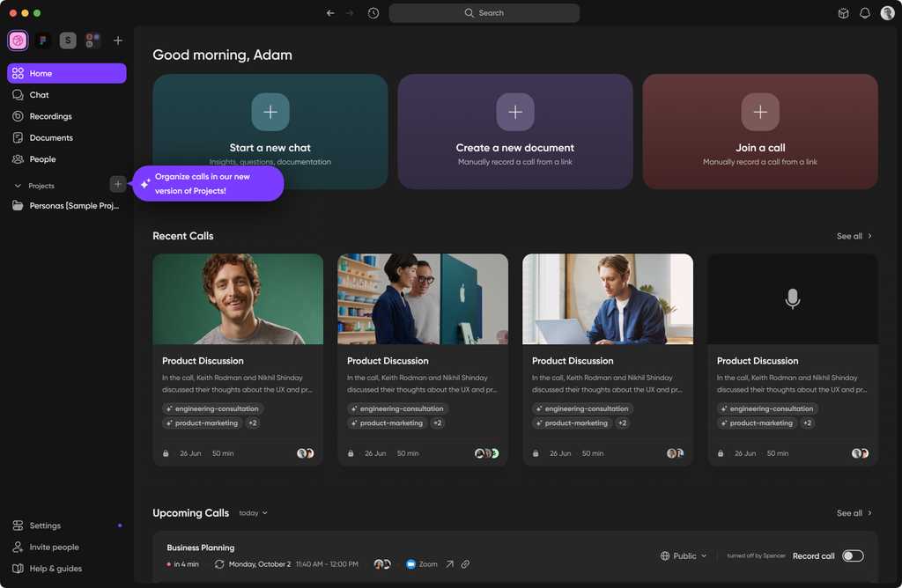Open the audio-only Product Discussion thumbnail

[793, 299]
